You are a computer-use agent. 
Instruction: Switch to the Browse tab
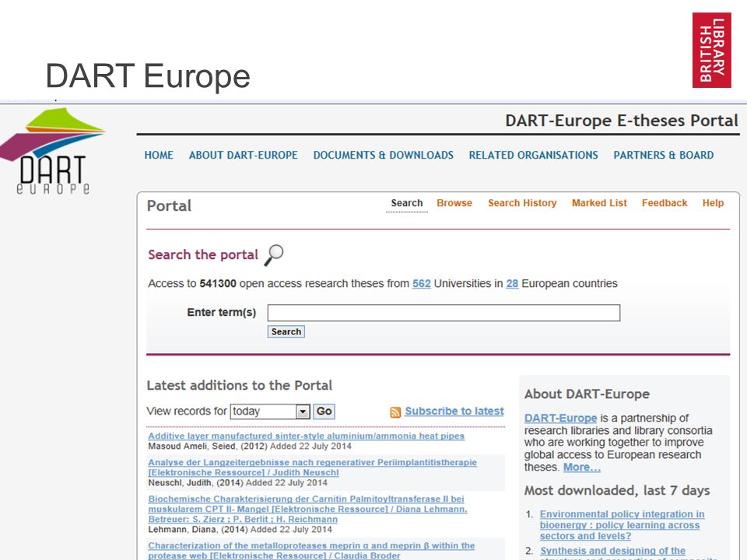point(454,203)
